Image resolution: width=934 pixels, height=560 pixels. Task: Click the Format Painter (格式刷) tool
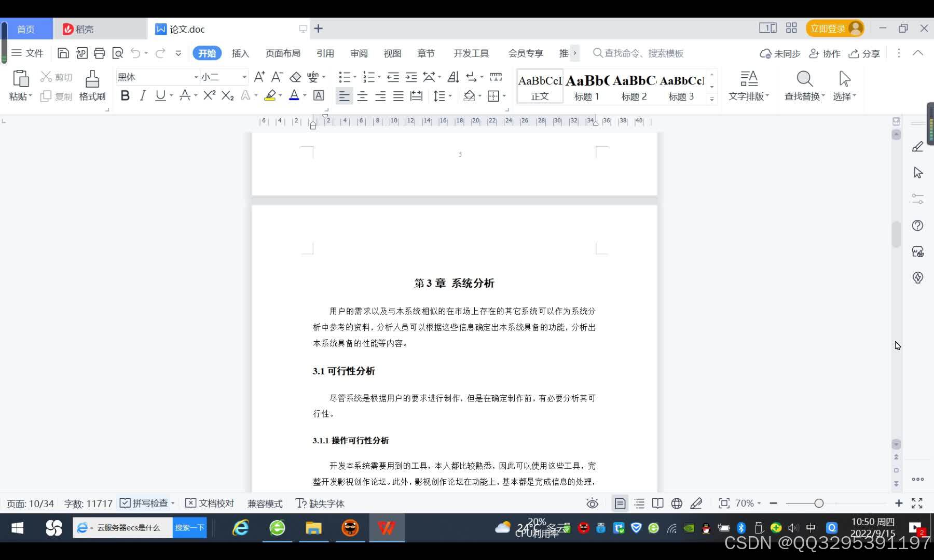click(92, 86)
